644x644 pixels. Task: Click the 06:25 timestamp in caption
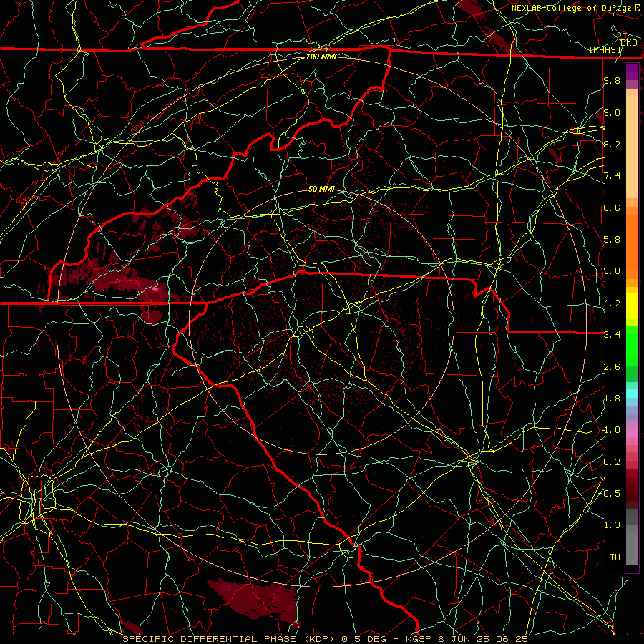513,639
